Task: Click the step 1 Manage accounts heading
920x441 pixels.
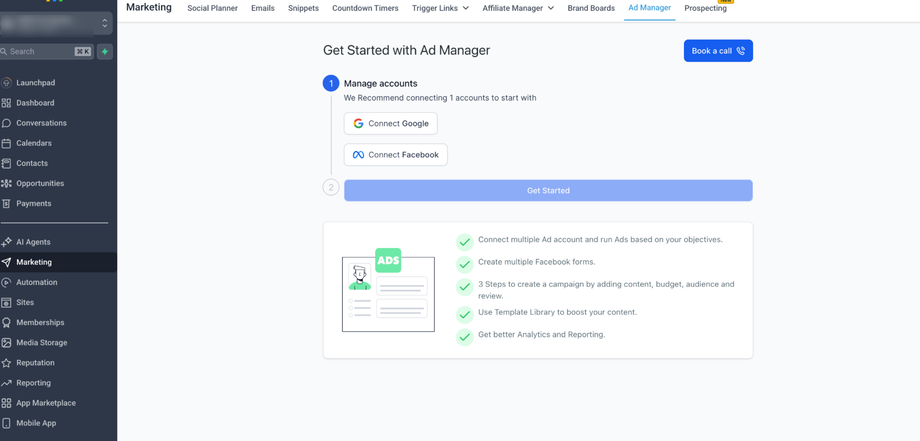Action: tap(381, 84)
